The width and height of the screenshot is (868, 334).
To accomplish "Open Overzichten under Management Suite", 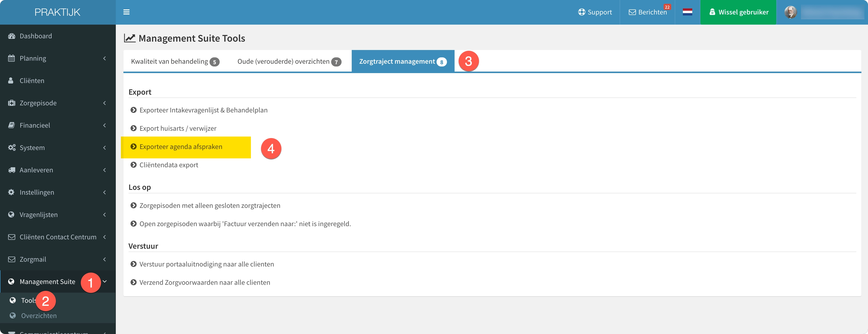I will pyautogui.click(x=58, y=315).
